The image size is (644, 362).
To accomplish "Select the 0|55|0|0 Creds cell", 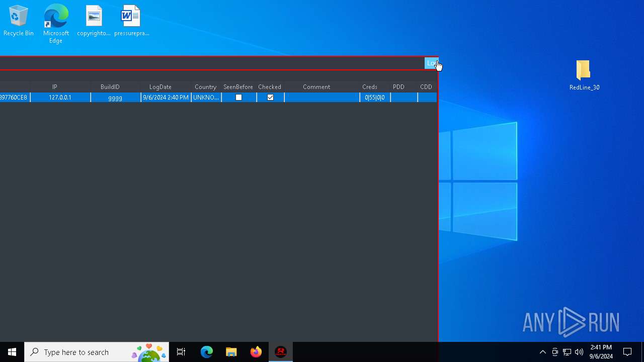I will [x=375, y=98].
